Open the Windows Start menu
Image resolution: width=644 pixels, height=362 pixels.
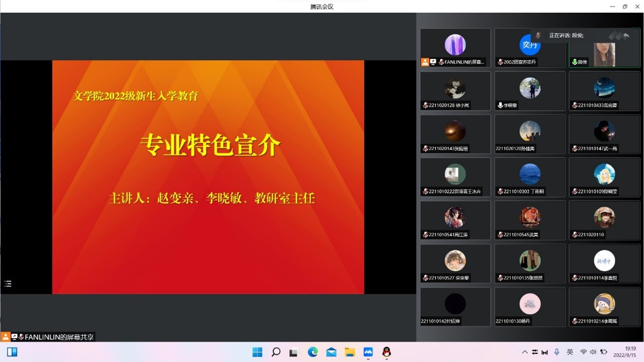257,352
